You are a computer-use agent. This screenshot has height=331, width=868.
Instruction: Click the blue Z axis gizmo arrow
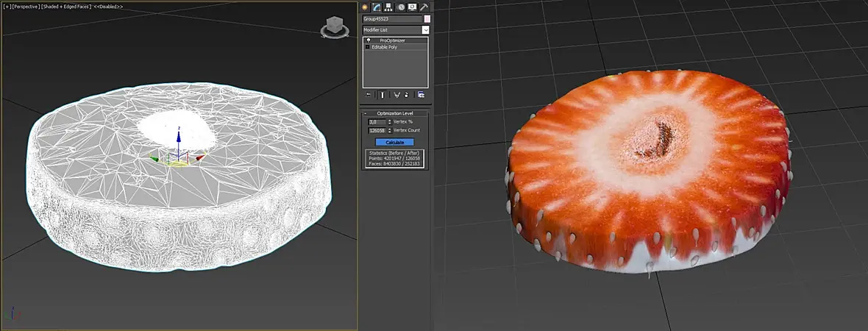178,138
